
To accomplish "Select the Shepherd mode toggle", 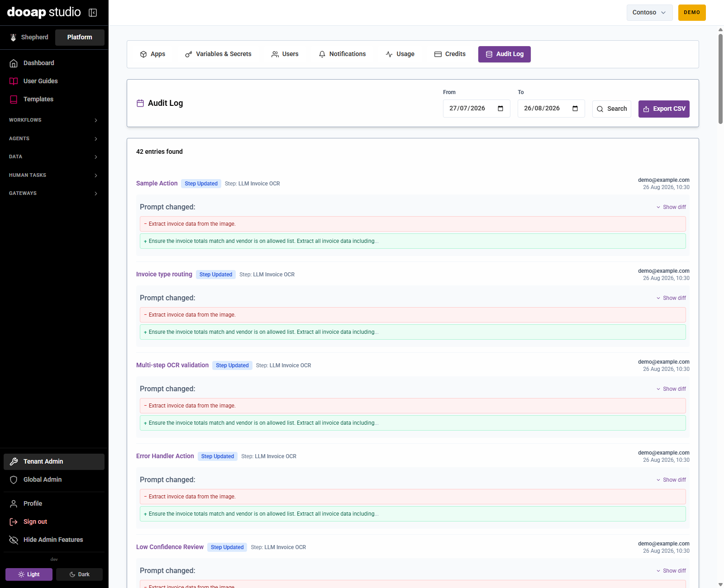I will click(x=29, y=38).
